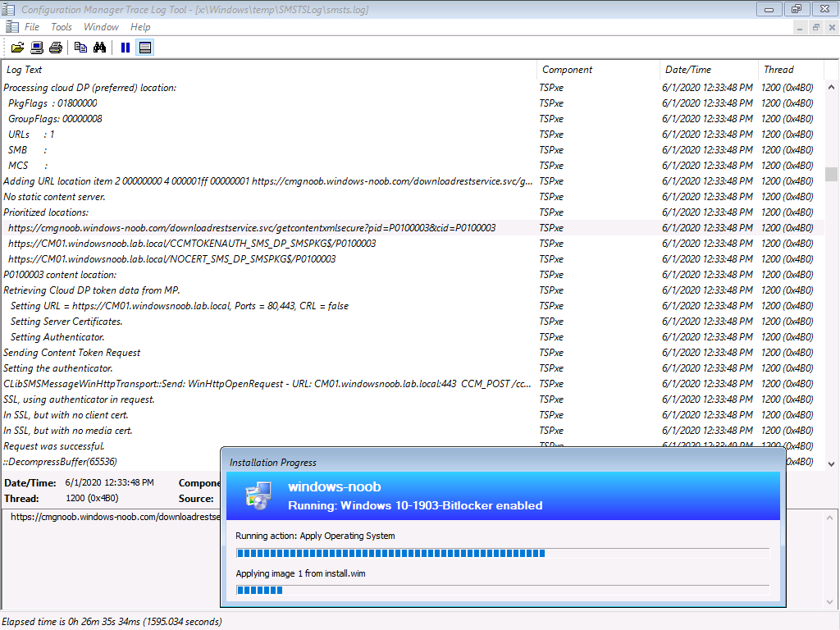Select the 'PkgFlags : 01800000' log row
This screenshot has height=630, width=840.
pyautogui.click(x=413, y=103)
